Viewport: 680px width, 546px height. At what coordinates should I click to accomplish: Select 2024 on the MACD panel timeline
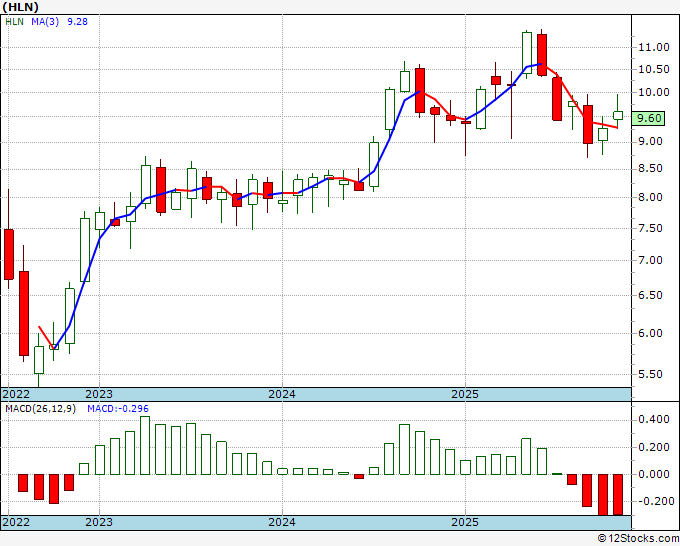coord(282,522)
